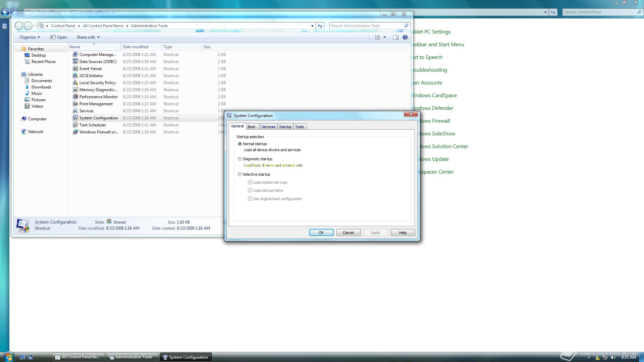The height and width of the screenshot is (362, 644).
Task: Open Troubleshooting link in Control Panel
Action: click(x=430, y=70)
